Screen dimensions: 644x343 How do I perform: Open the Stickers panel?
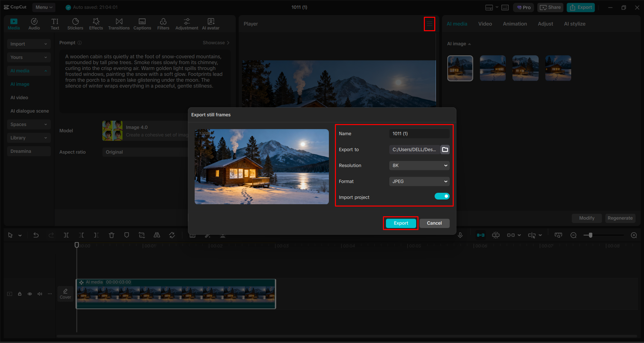pyautogui.click(x=75, y=23)
